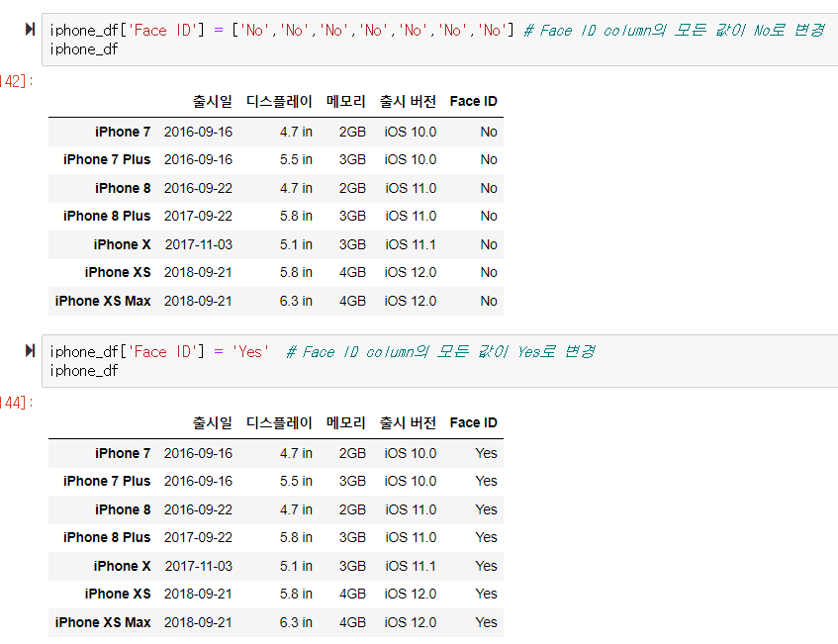838x644 pixels.
Task: Click iPhone 8 Plus 3GB memory in the Yes table
Action: [353, 537]
